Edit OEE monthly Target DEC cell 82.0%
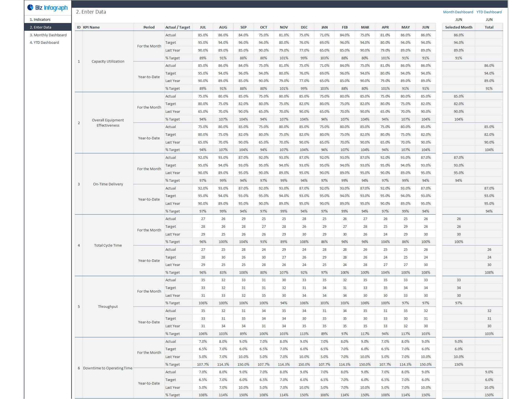The image size is (532, 399). [x=304, y=104]
